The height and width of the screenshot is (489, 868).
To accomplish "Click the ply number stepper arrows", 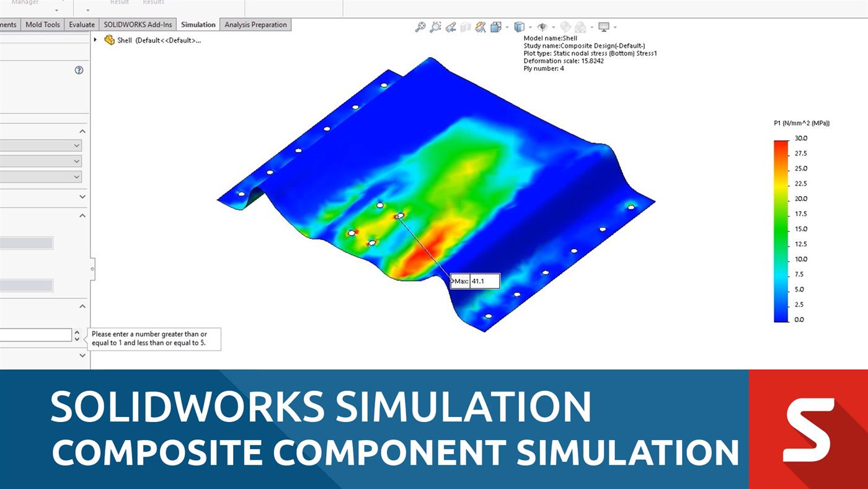I will [x=77, y=335].
